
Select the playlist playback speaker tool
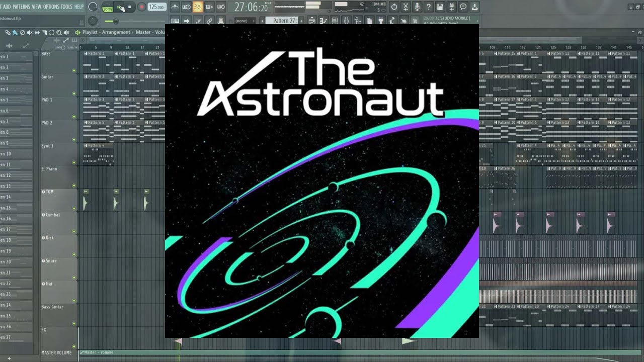pyautogui.click(x=66, y=32)
